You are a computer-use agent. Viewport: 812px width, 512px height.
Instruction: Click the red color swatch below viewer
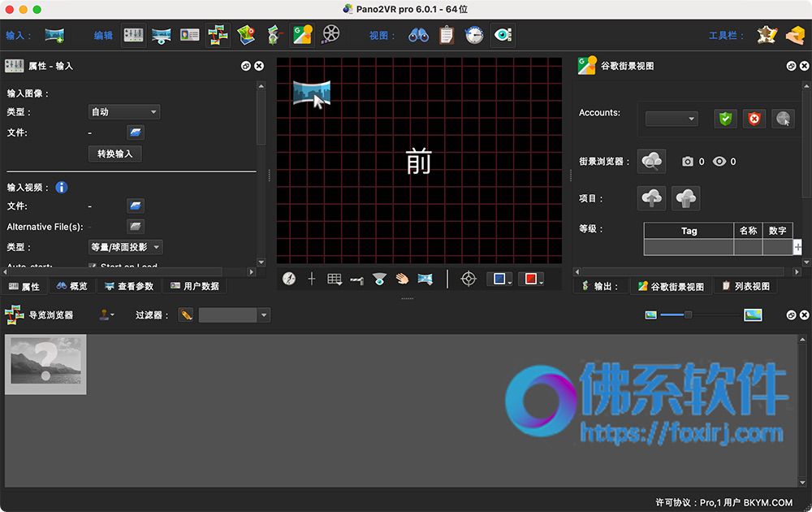(x=531, y=279)
